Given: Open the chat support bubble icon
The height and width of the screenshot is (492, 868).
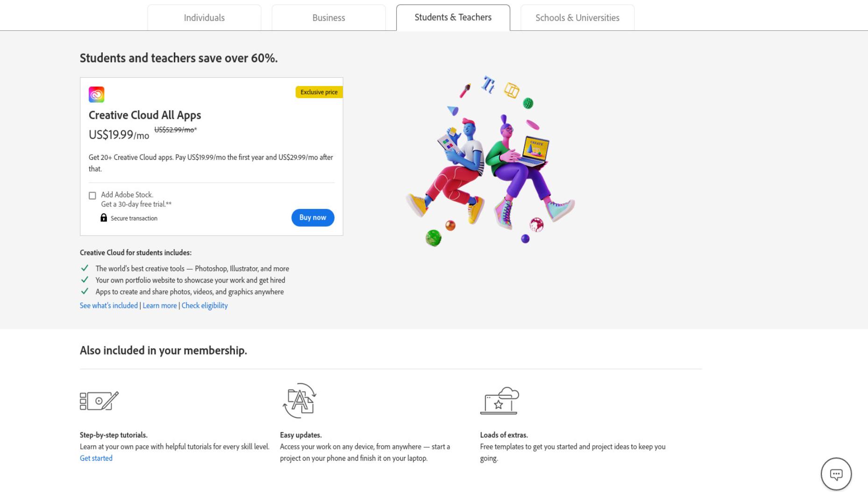Looking at the screenshot, I should (x=836, y=474).
